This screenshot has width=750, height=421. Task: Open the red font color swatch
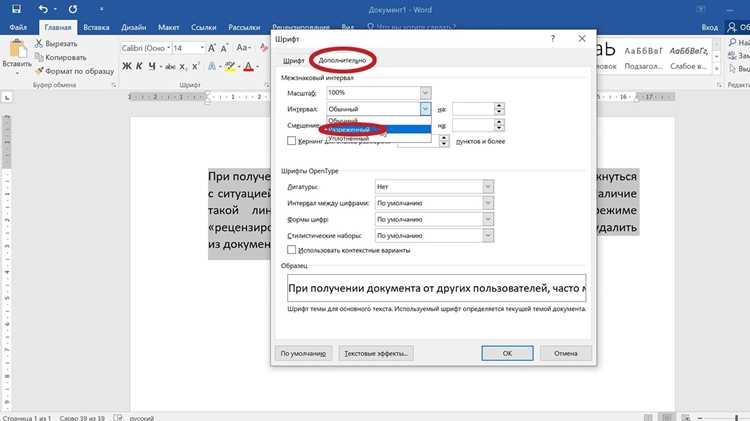click(248, 66)
